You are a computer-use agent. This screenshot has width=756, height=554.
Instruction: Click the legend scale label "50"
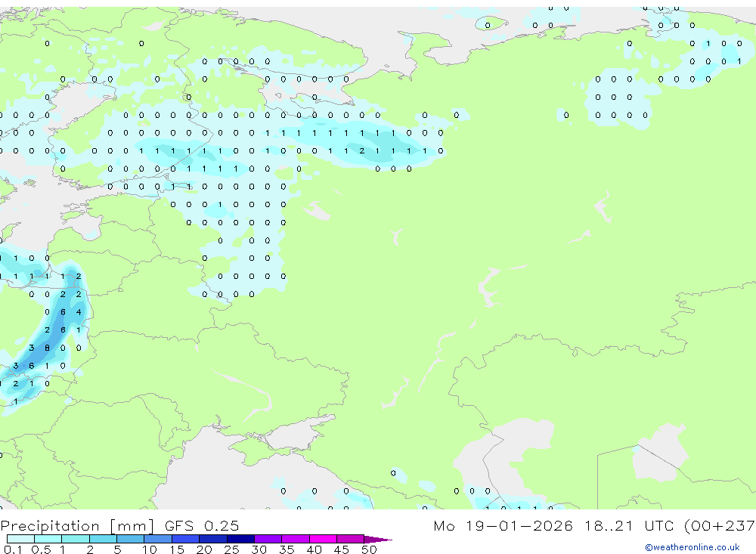(370, 549)
